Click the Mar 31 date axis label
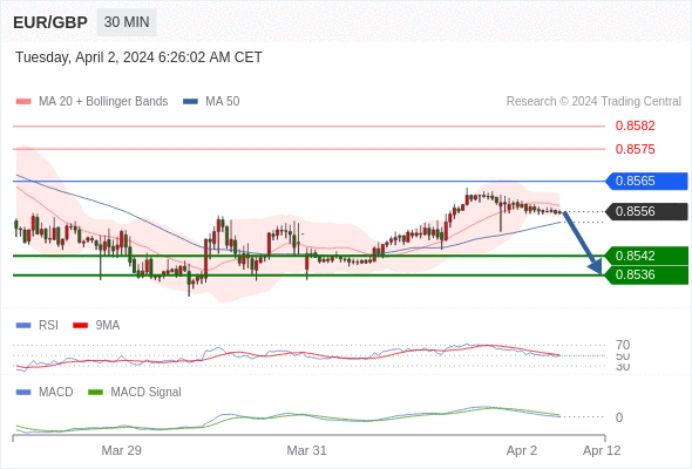The image size is (692, 469). click(x=307, y=450)
